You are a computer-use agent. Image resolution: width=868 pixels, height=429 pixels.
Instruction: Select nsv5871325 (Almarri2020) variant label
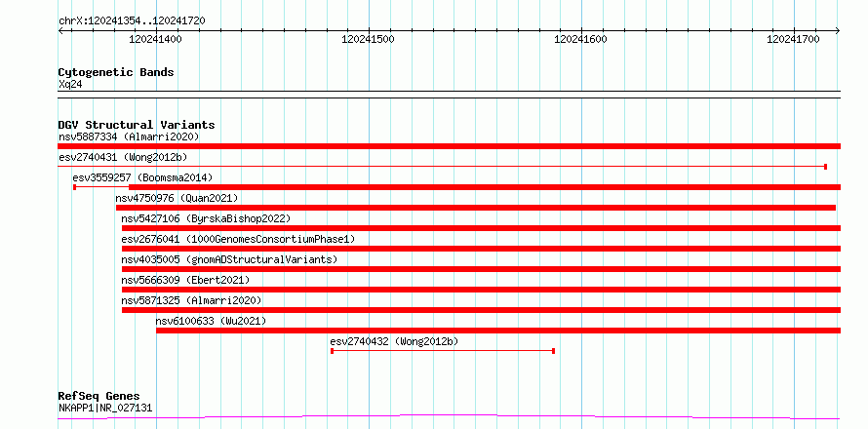point(191,300)
